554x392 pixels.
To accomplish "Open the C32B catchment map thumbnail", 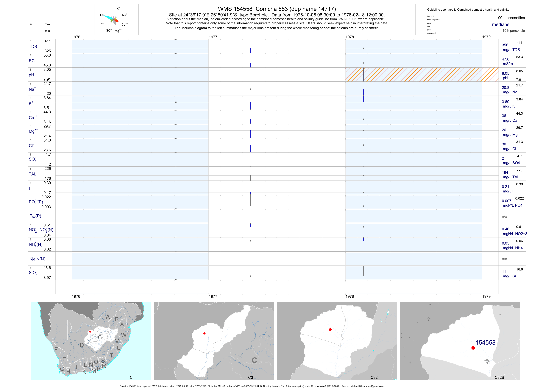I will click(x=460, y=341).
